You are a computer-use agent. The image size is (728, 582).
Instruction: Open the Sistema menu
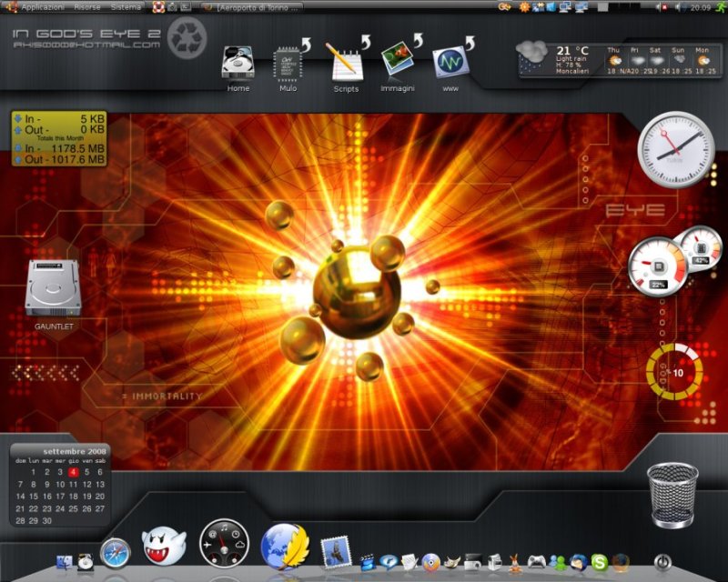(x=126, y=6)
